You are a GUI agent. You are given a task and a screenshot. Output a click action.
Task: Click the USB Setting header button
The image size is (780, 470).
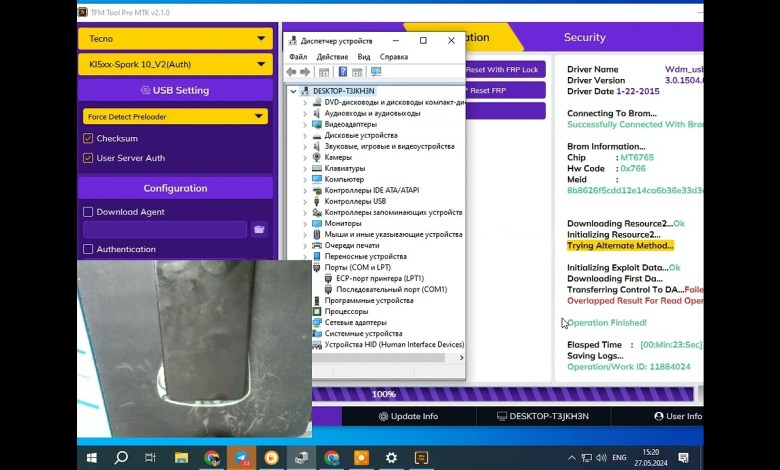click(x=175, y=91)
